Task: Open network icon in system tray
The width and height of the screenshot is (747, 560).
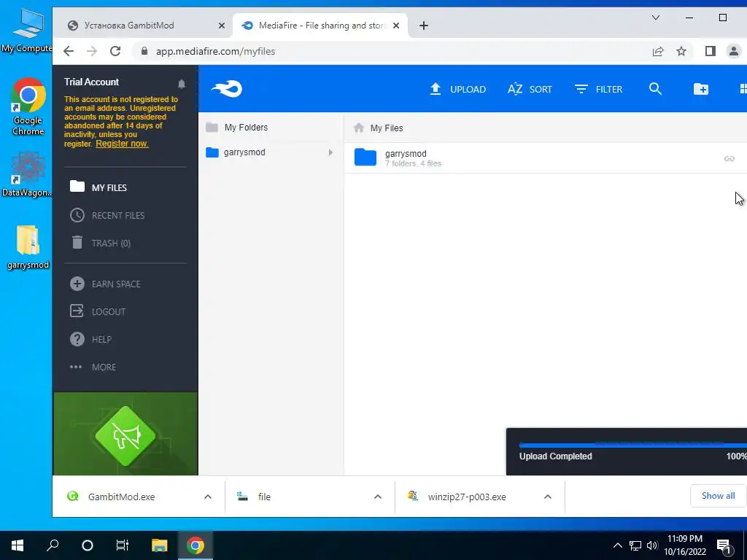Action: click(x=635, y=545)
